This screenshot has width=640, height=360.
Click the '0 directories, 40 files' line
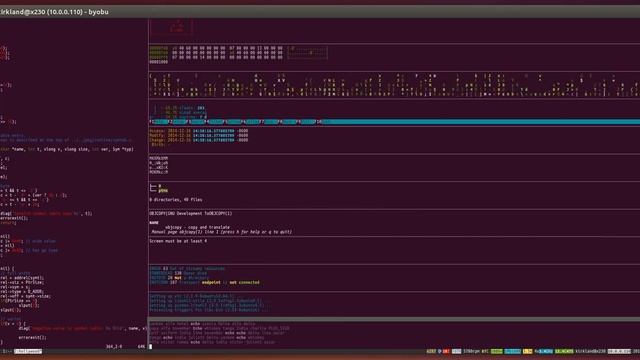pos(176,200)
